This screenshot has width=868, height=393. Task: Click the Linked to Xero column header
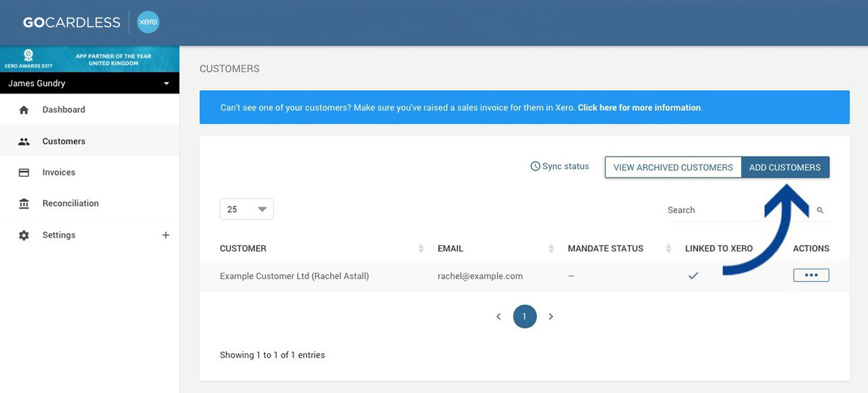tap(719, 249)
